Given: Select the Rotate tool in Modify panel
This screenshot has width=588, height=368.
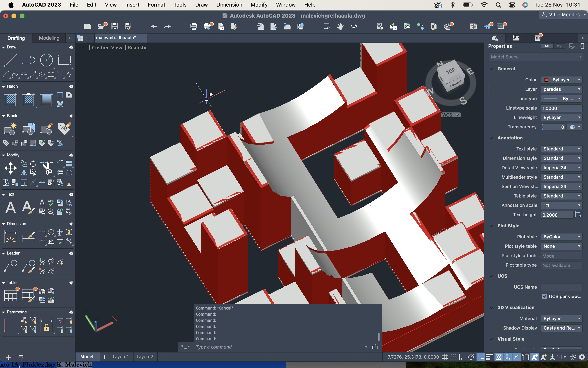Looking at the screenshot, I should (33, 164).
